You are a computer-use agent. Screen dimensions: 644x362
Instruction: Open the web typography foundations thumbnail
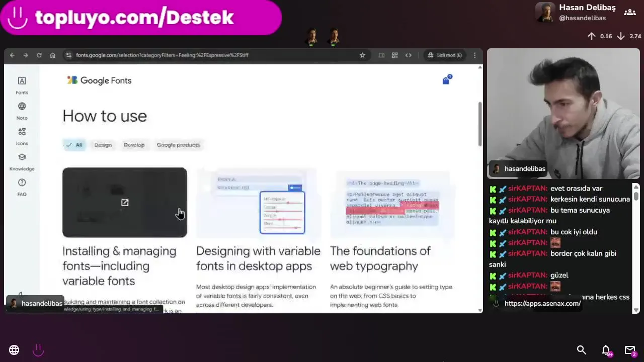point(392,202)
